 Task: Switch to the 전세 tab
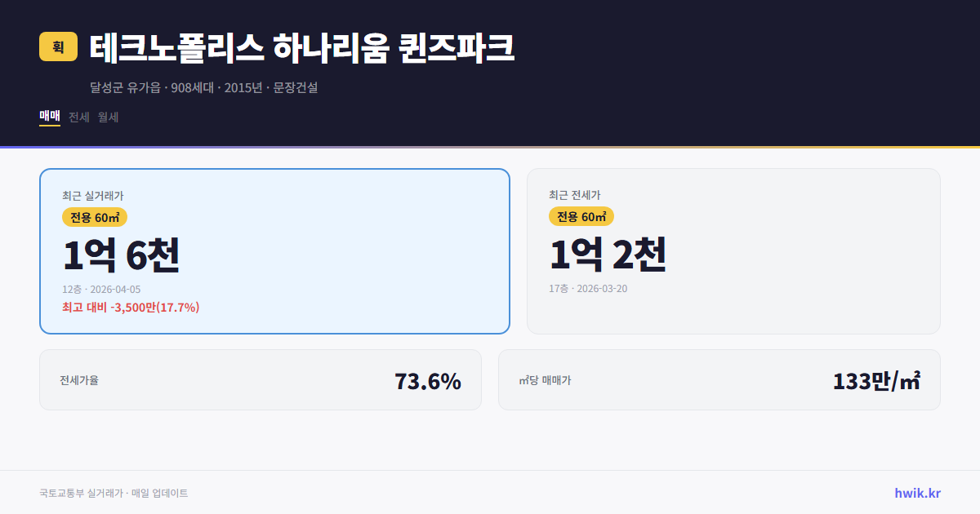coord(77,117)
